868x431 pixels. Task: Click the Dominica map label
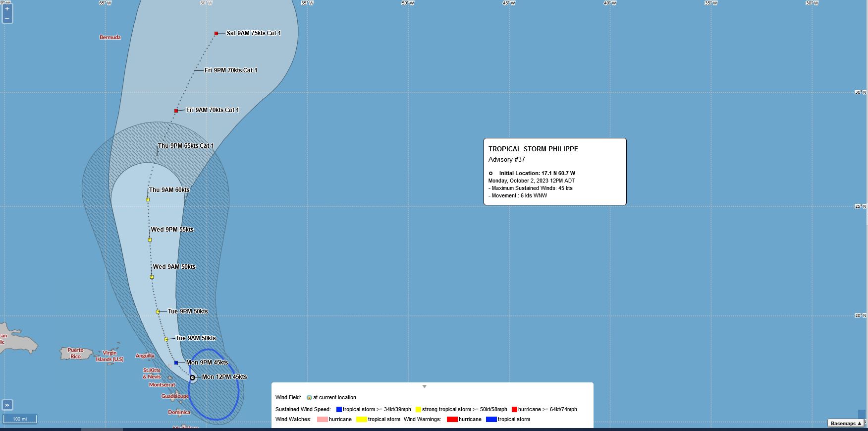[x=179, y=412]
